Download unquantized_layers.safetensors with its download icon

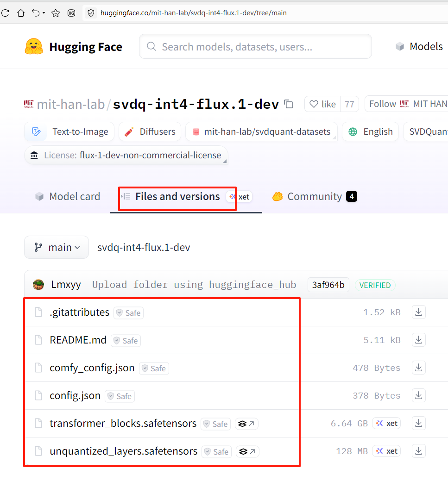418,451
